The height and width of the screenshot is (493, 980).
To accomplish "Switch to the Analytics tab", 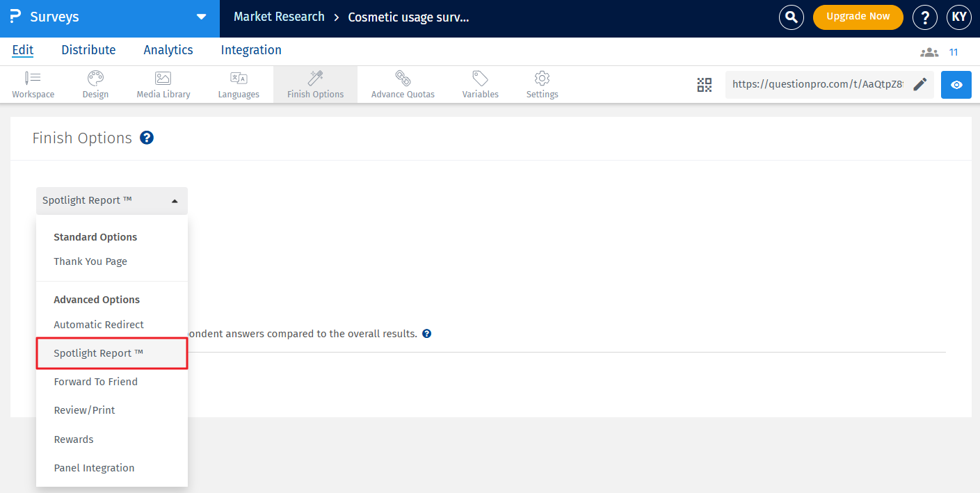I will (x=168, y=49).
